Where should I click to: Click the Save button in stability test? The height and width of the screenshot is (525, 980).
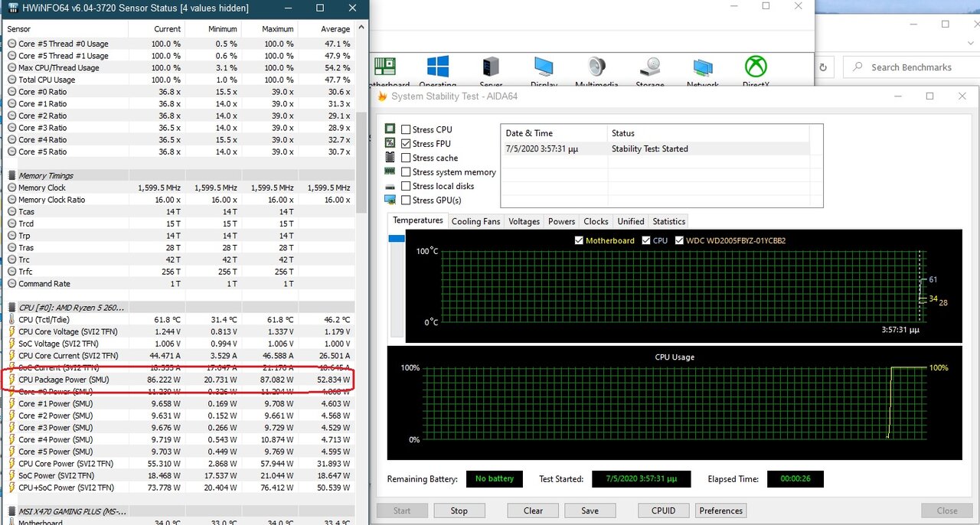pos(590,510)
